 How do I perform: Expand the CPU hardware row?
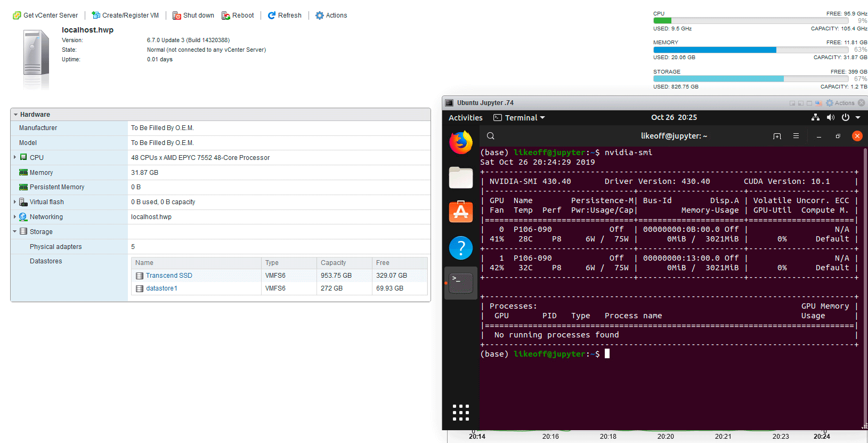15,157
